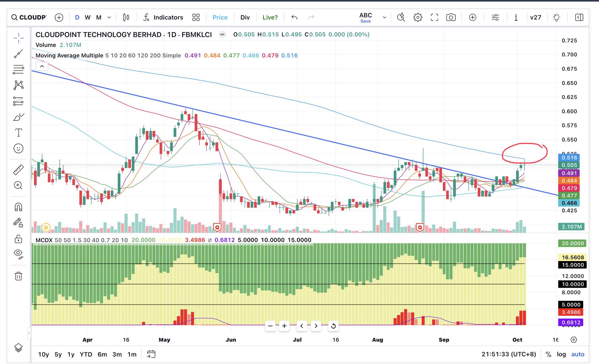
Task: Activate the zoom in tool
Action: coord(18,185)
